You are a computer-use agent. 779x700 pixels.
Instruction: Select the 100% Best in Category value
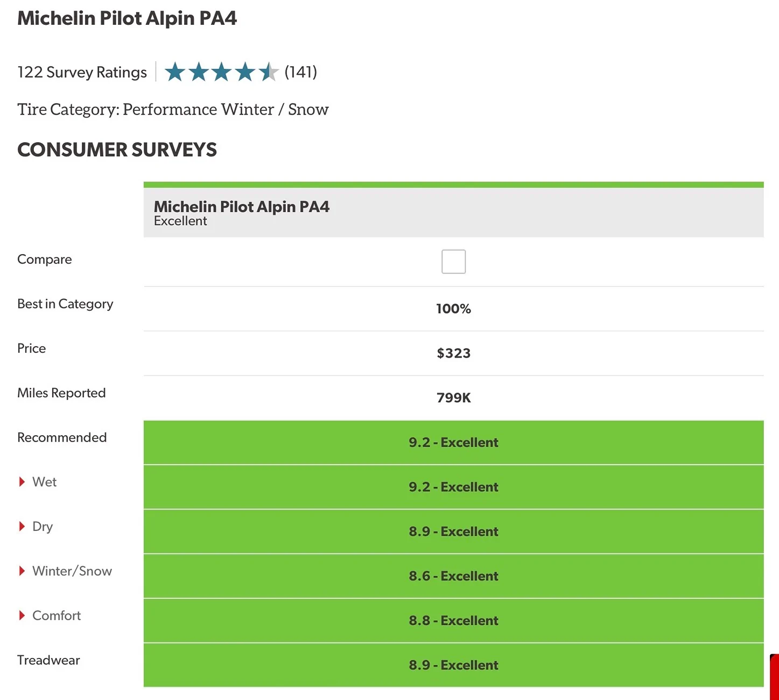[453, 309]
